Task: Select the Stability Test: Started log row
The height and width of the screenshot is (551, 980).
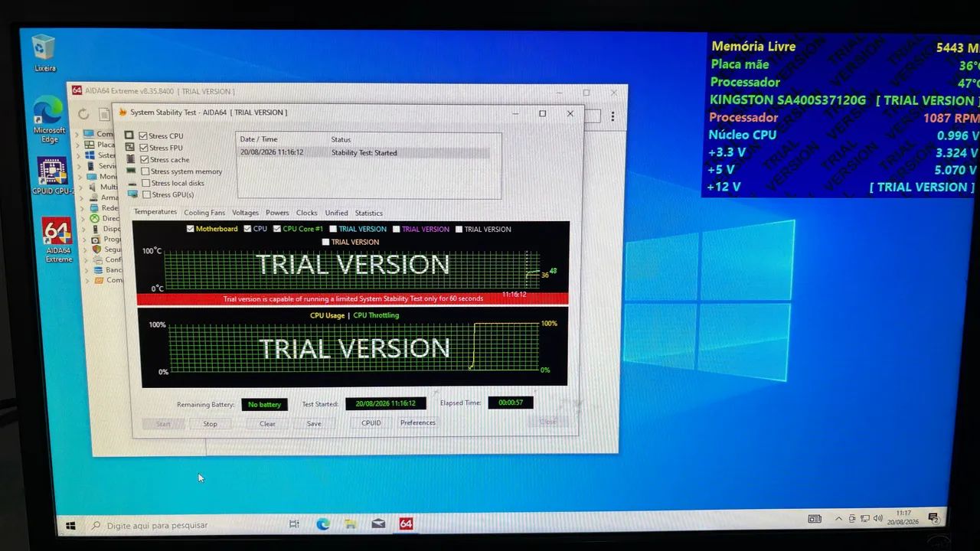Action: pos(364,152)
